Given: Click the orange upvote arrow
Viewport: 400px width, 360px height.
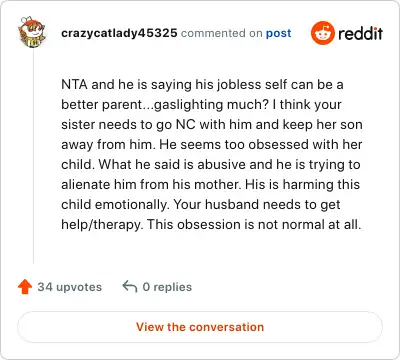Looking at the screenshot, I should coord(25,287).
